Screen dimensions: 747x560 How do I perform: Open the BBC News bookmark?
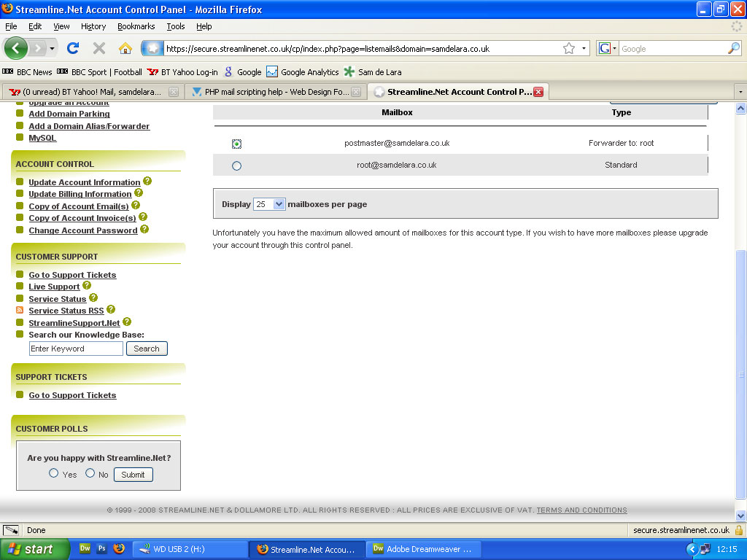click(x=27, y=72)
